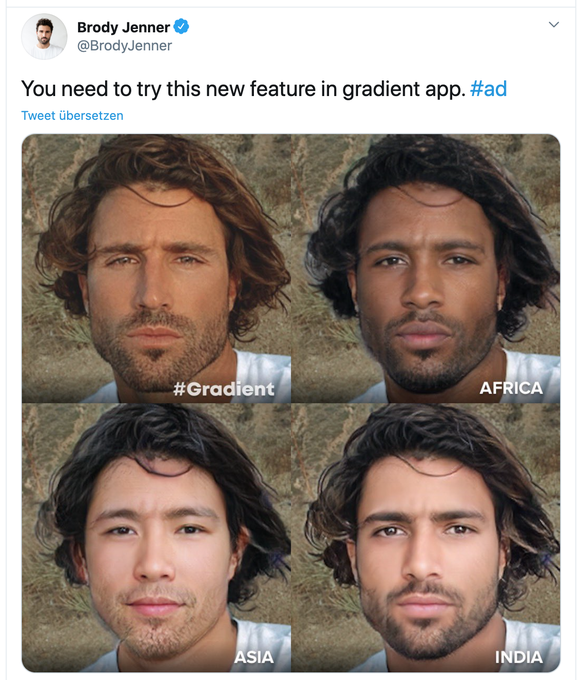Click Tweet übersetzen to translate tweet
Screen dimensions: 582x680
(72, 115)
